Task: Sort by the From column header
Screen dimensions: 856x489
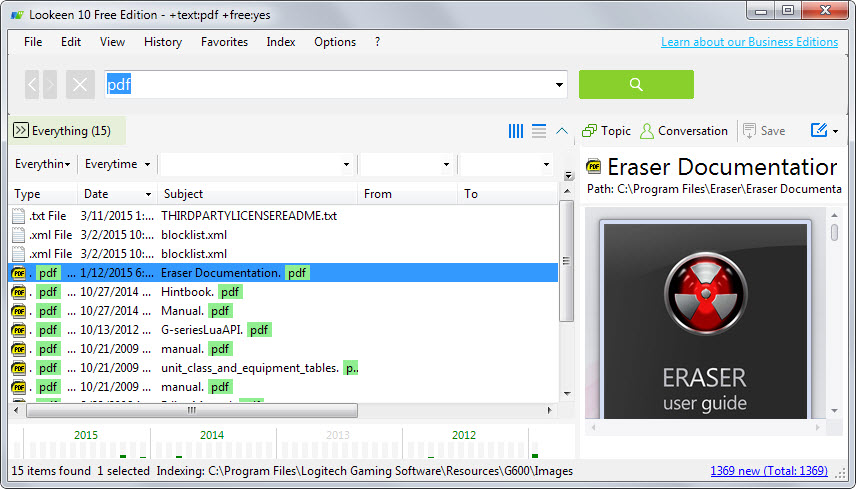Action: pos(407,194)
